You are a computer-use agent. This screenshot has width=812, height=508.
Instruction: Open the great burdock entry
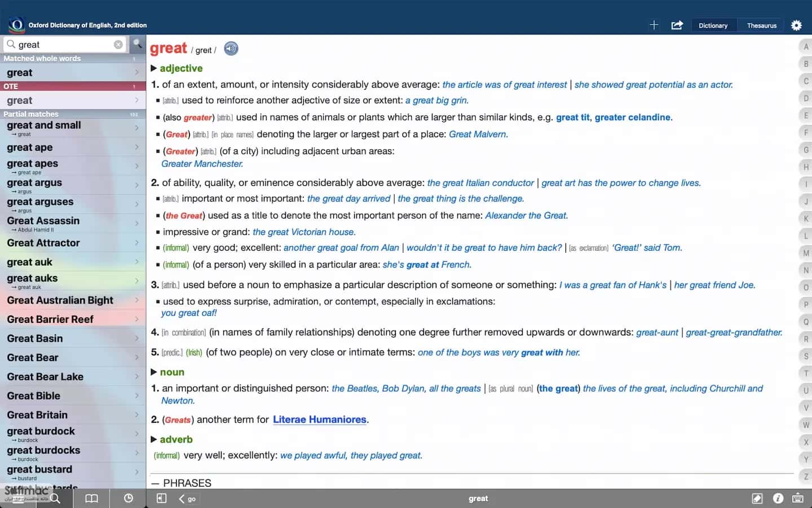pyautogui.click(x=73, y=434)
